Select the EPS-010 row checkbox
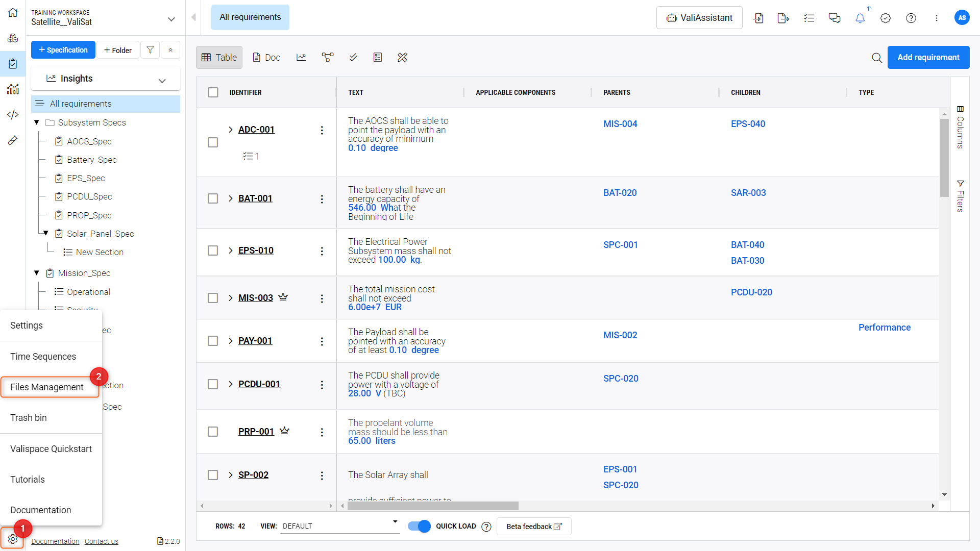The image size is (980, 551). 213,251
